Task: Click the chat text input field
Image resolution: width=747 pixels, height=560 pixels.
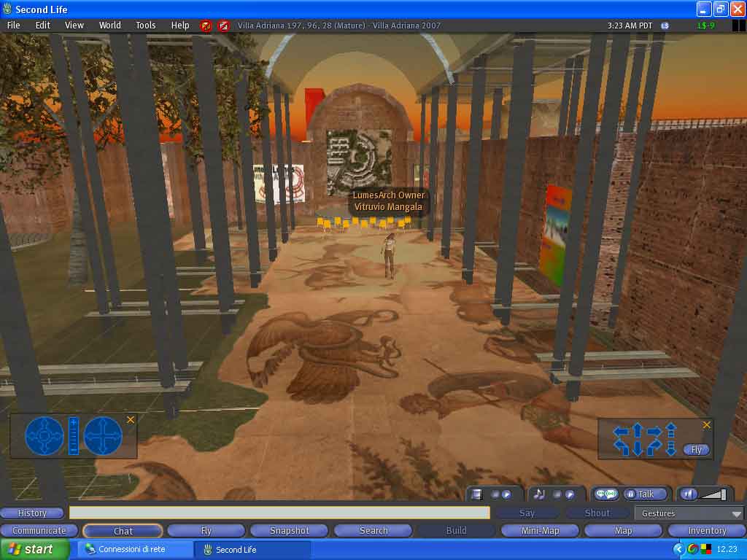Action: click(279, 513)
